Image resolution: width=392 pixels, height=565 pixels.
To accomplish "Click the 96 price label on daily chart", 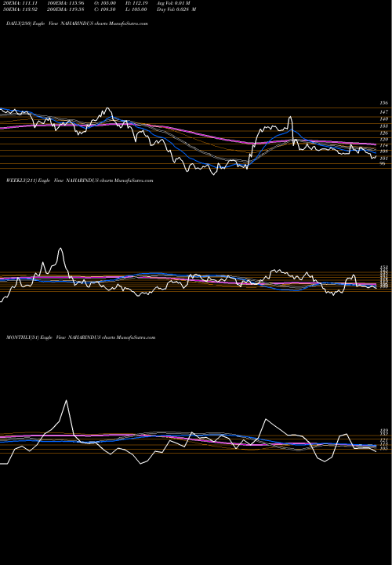I will [383, 163].
